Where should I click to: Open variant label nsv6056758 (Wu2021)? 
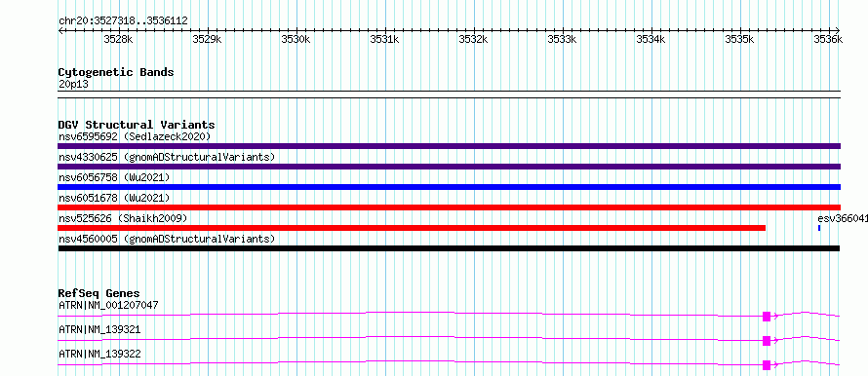point(114,177)
